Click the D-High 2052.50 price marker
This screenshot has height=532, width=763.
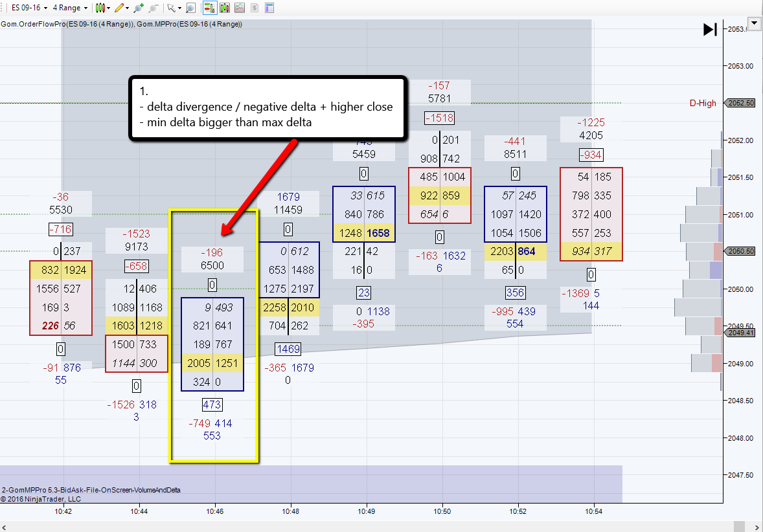[x=740, y=103]
